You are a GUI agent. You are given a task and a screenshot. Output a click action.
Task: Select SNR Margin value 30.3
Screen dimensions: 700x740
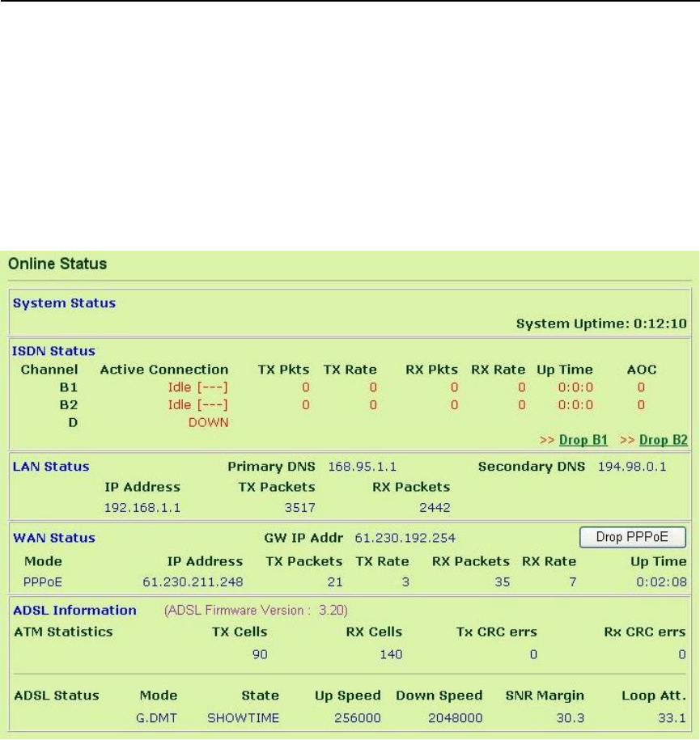pos(570,718)
